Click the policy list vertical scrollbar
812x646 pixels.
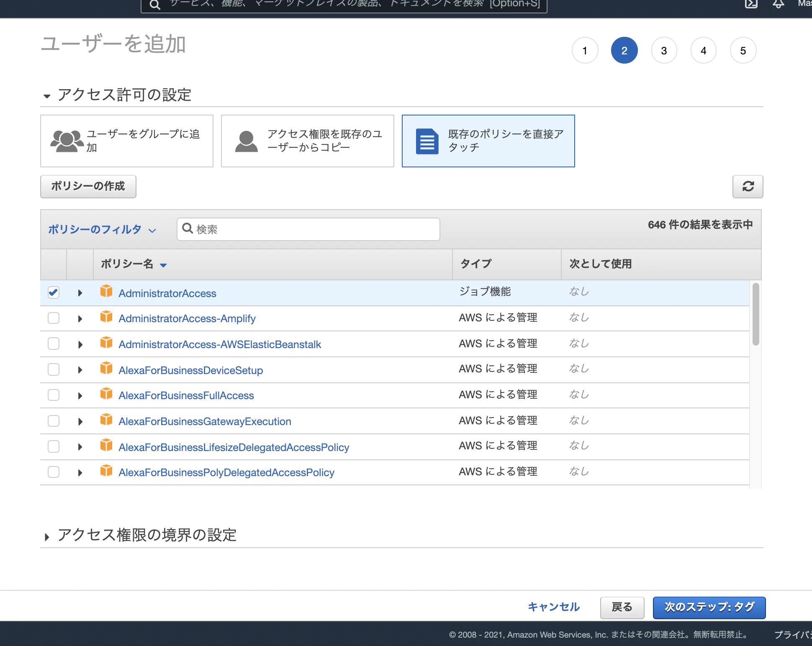pyautogui.click(x=755, y=314)
